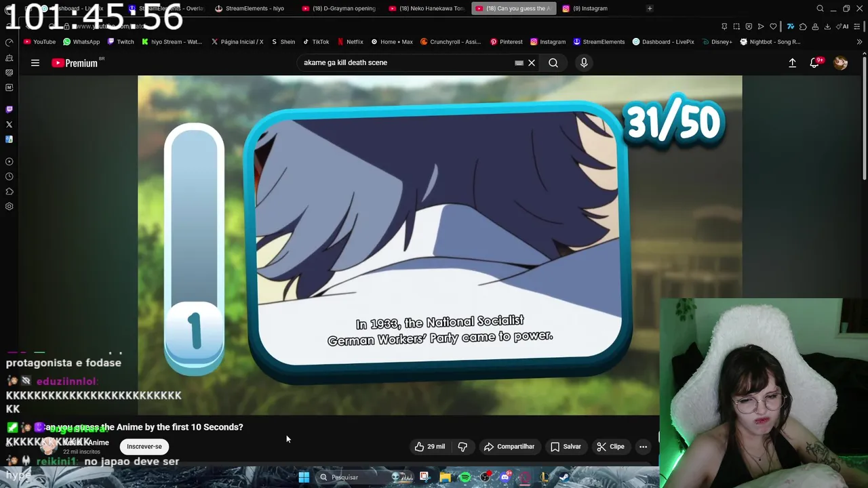Open the keyboard icon in the search box
868x488 pixels.
coord(519,63)
